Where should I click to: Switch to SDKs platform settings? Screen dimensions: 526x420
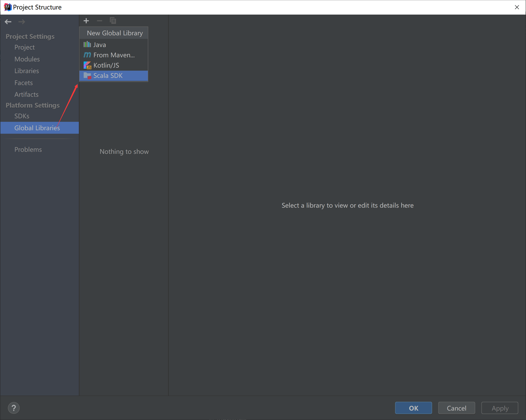pos(22,116)
